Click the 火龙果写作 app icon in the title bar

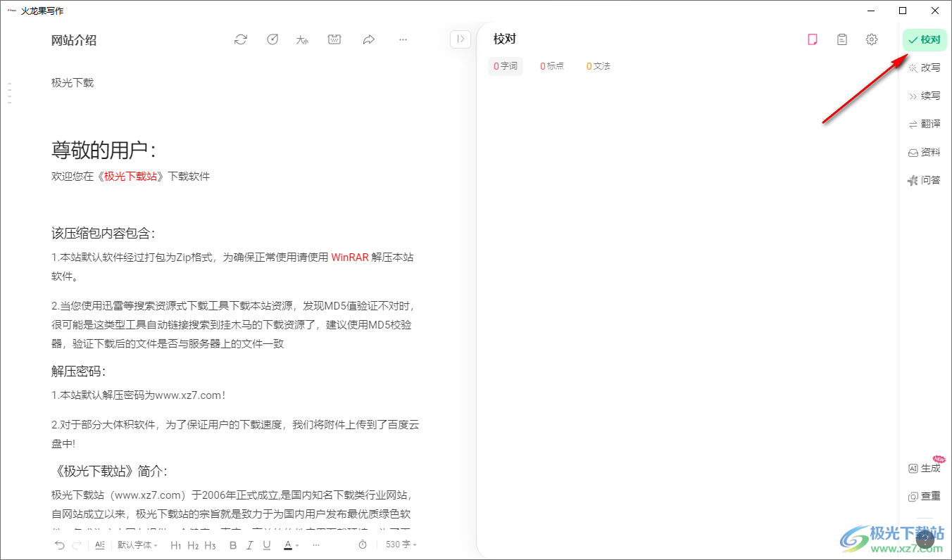[12, 11]
